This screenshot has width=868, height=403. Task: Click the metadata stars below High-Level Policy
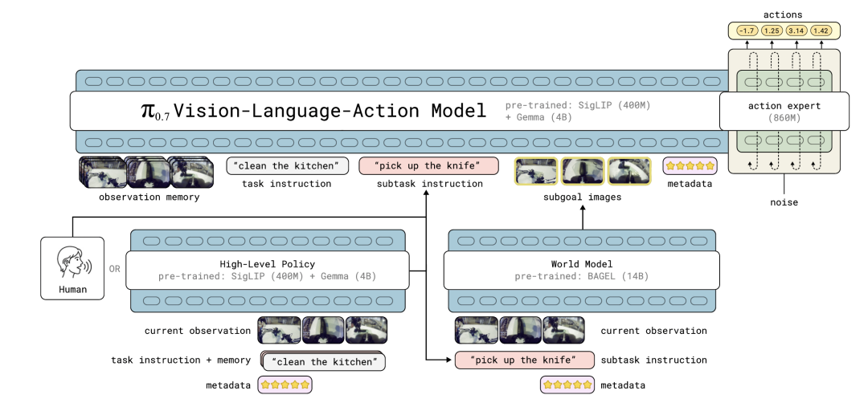coord(284,385)
